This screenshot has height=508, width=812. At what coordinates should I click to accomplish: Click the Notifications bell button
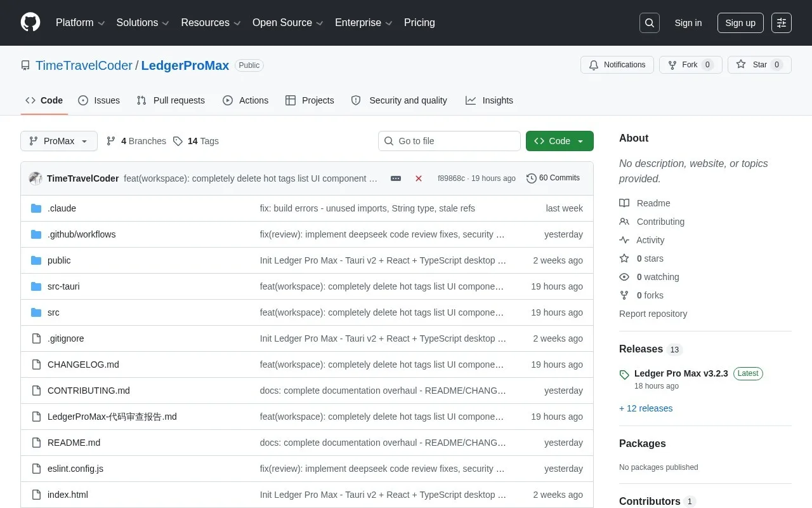[x=617, y=65]
